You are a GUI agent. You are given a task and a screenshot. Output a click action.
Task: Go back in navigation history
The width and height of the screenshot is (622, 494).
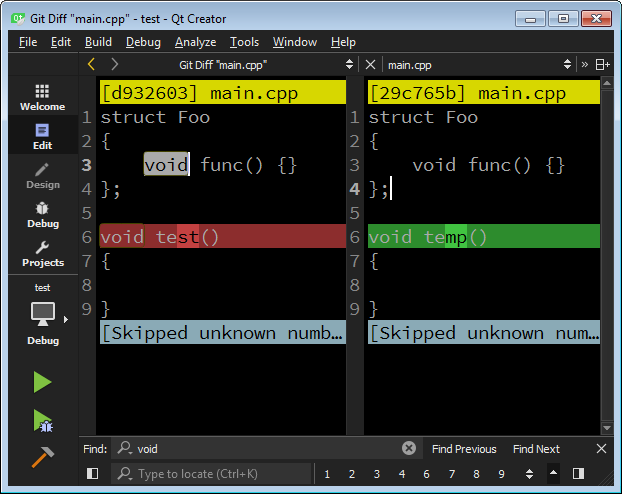click(91, 64)
